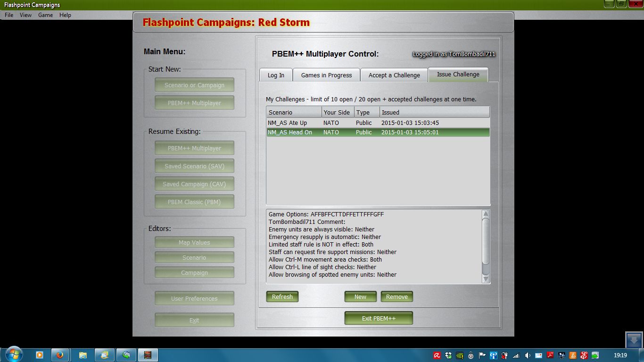Open the Accept a Challenge tab
The height and width of the screenshot is (362, 644).
click(394, 75)
